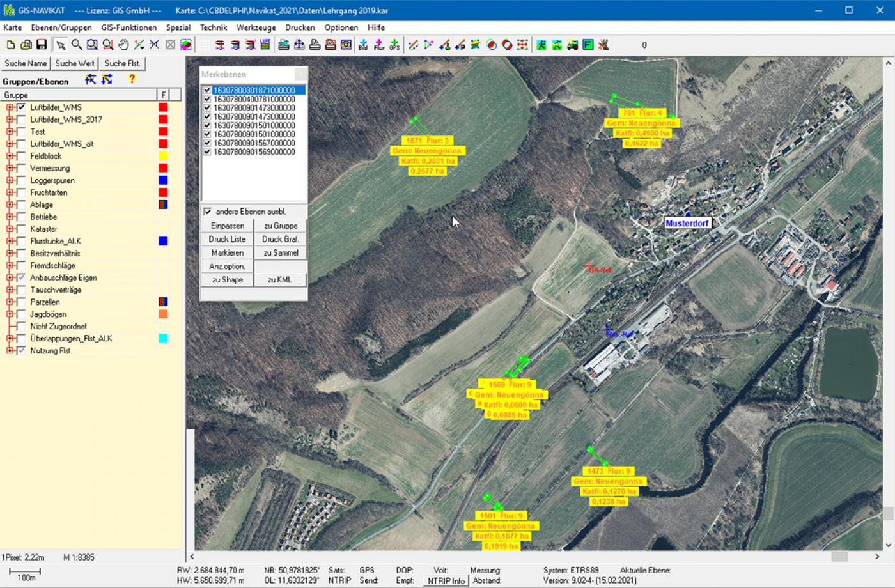This screenshot has height=588, width=895.
Task: Activate the magnifier zoom tool
Action: pyautogui.click(x=77, y=45)
